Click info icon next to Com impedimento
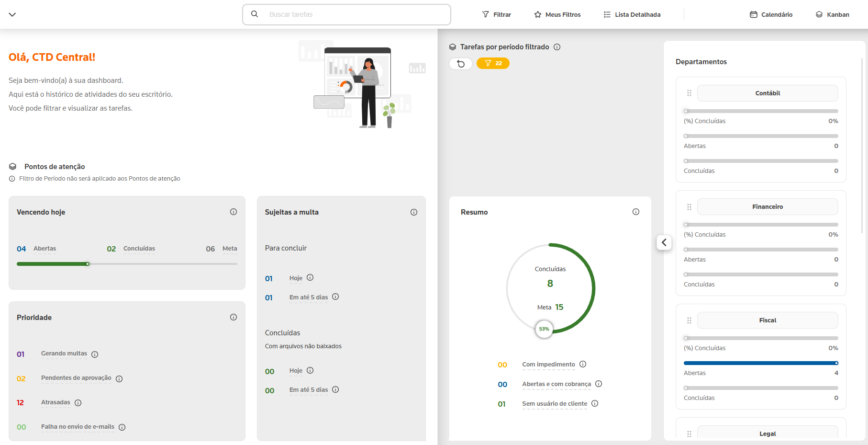868x445 pixels. click(x=583, y=364)
